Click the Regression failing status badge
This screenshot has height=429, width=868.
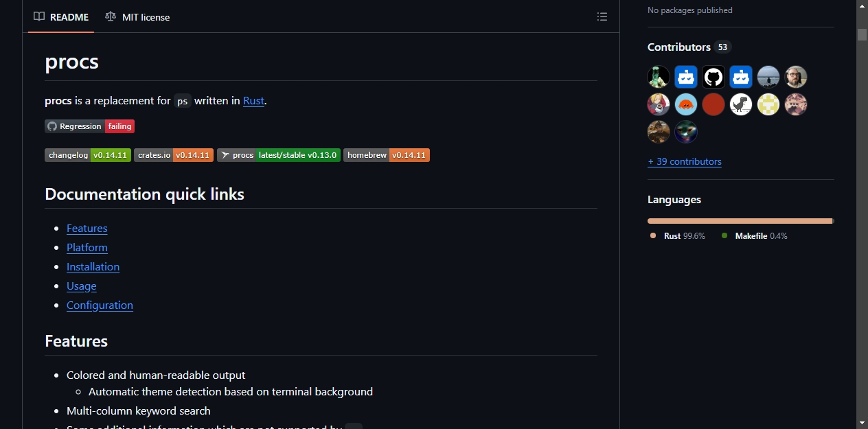point(90,126)
